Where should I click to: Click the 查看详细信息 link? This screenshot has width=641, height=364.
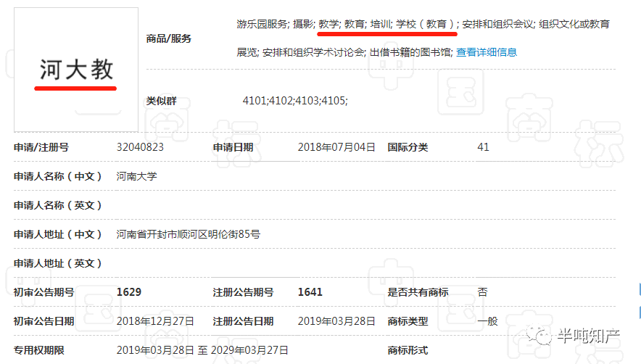pyautogui.click(x=486, y=52)
